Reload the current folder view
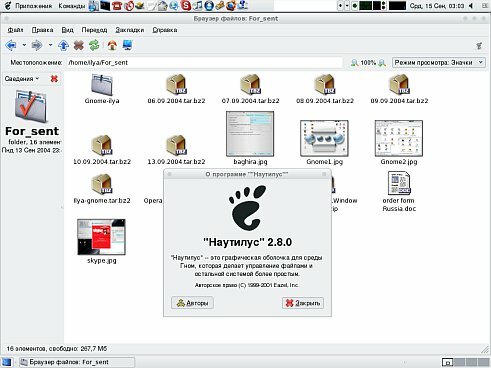Viewport: 491px width, 368px height. pyautogui.click(x=94, y=45)
